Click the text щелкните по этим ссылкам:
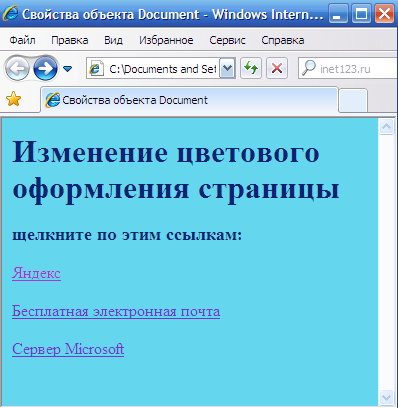Image resolution: width=398 pixels, height=408 pixels. [x=127, y=235]
